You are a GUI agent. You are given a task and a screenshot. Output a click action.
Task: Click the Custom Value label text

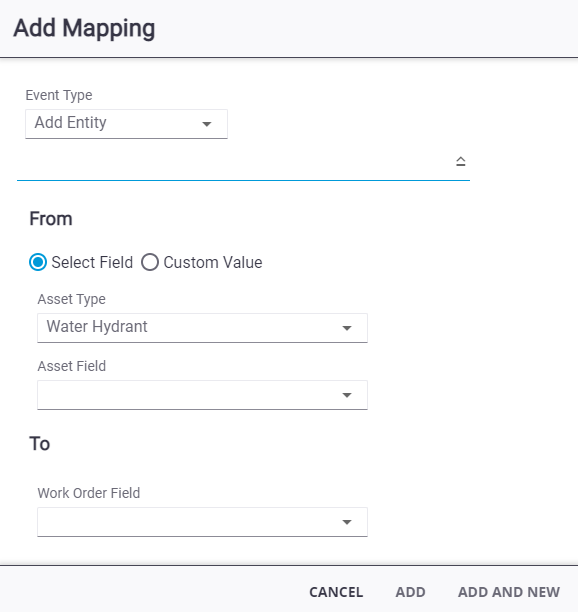point(213,262)
